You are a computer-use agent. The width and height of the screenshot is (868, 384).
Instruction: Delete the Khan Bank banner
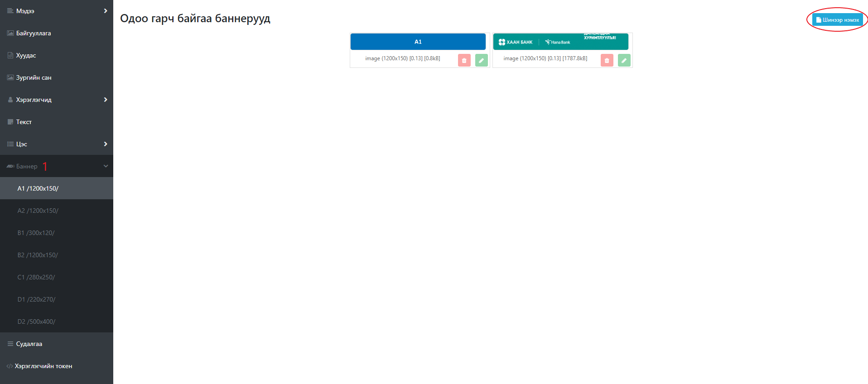coord(607,60)
